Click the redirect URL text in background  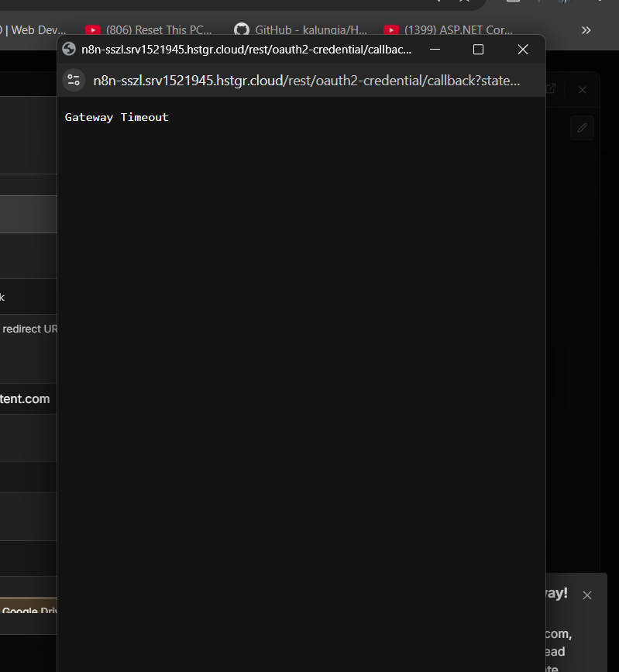[x=29, y=329]
